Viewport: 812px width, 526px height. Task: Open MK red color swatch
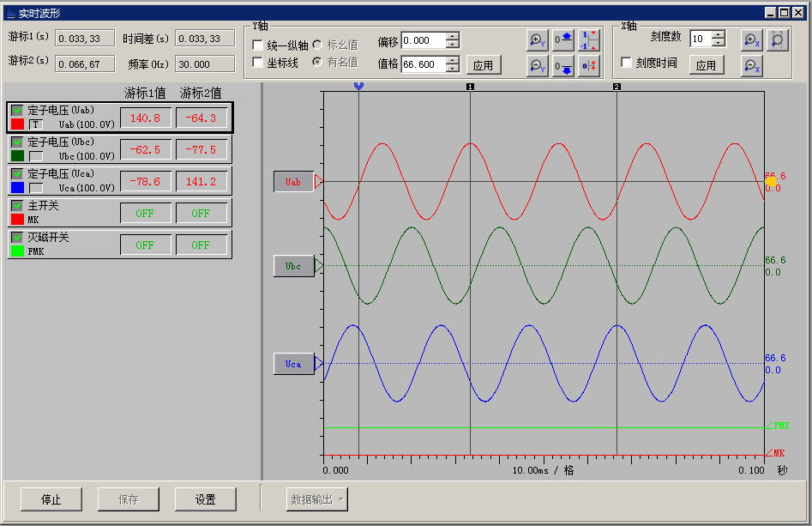point(18,219)
